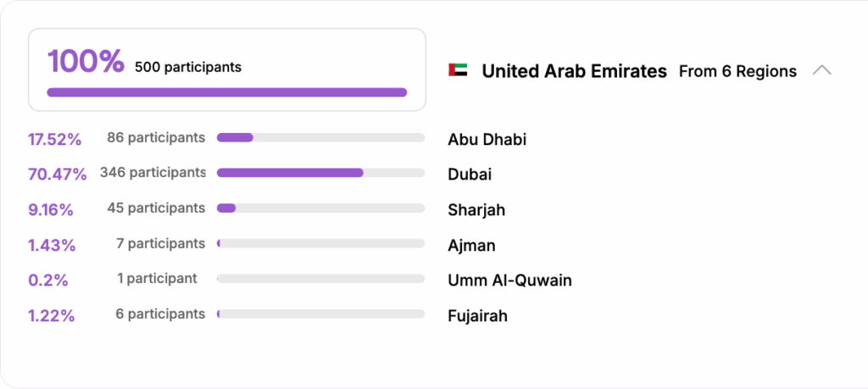868x389 pixels.
Task: Click the United Arab Emirates heading
Action: (574, 71)
